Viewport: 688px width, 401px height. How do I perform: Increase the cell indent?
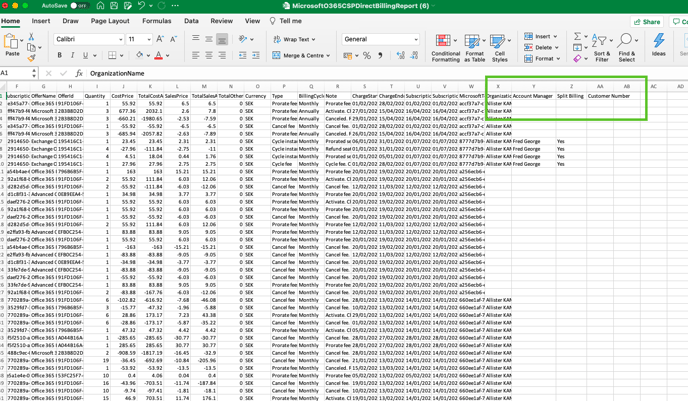click(256, 55)
